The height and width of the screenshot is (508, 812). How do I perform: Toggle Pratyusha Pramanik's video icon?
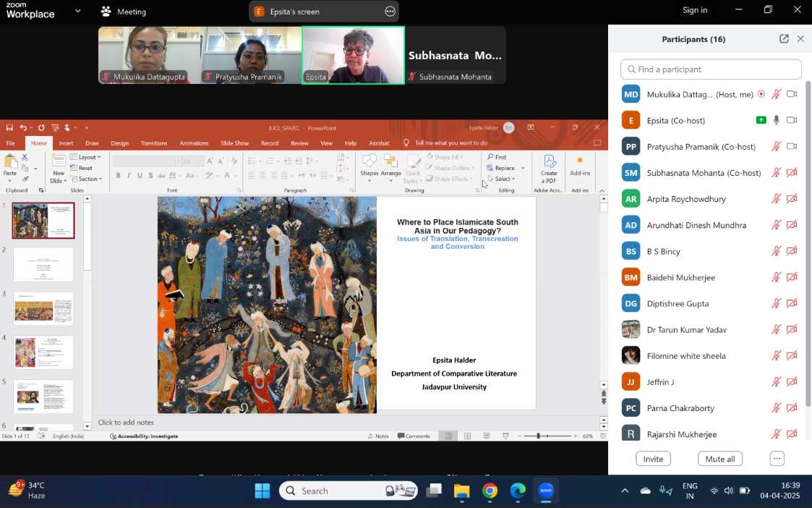(x=792, y=147)
